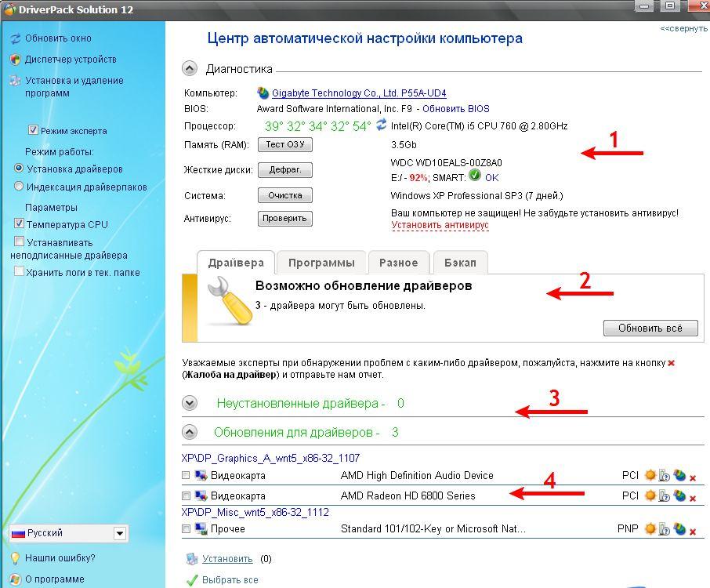Click the Очистка button
The image size is (710, 588).
click(x=285, y=195)
